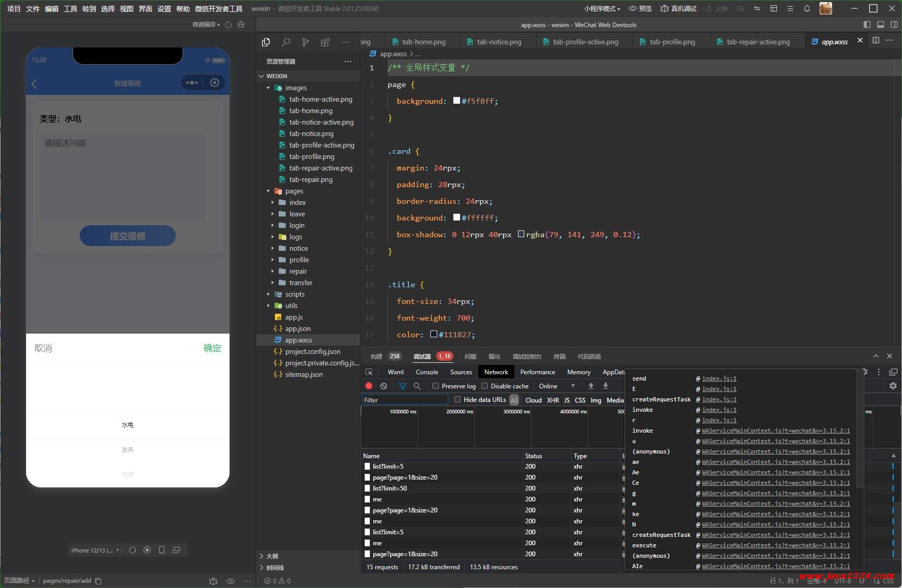Toggle the network filter funnel icon
Viewport: 902px width, 588px height.
tap(402, 386)
